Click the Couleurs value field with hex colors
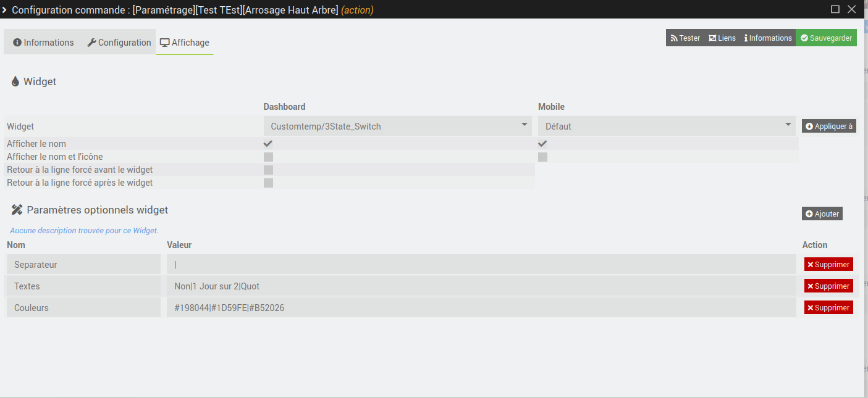Image resolution: width=868 pixels, height=398 pixels. pyautogui.click(x=481, y=307)
